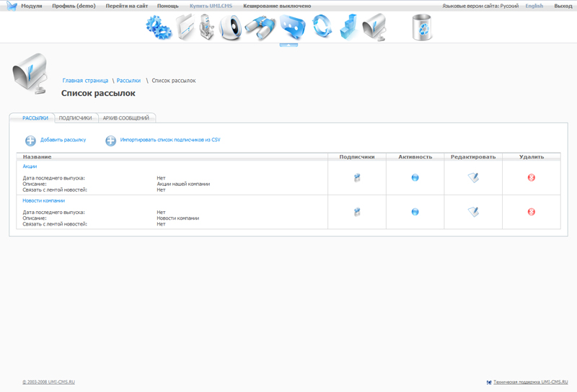Open the mailbox dispatches module icon in toolbar
Viewport: 577px width, 392px height.
374,27
